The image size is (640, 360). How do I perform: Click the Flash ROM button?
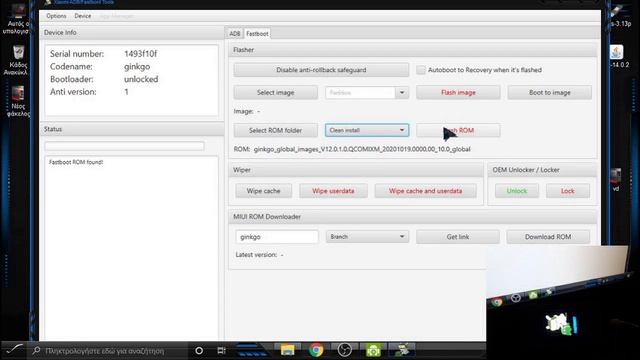[x=458, y=130]
